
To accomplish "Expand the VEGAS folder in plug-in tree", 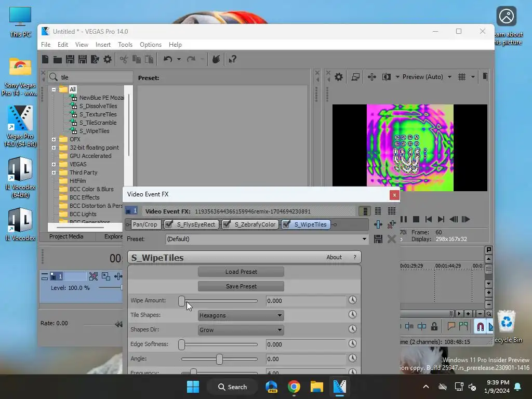I will click(54, 164).
